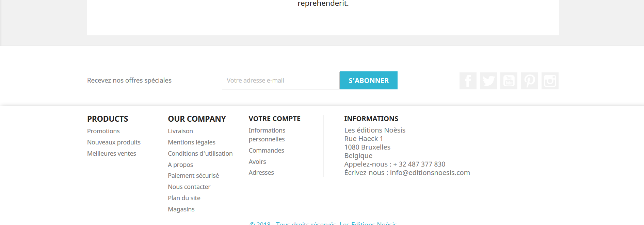Open the Promotions link
Image resolution: width=644 pixels, height=225 pixels.
pos(103,131)
